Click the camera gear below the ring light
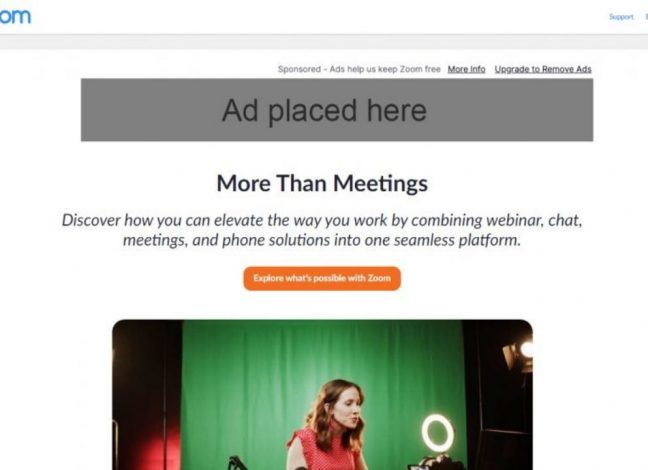The height and width of the screenshot is (470, 648). (428, 463)
